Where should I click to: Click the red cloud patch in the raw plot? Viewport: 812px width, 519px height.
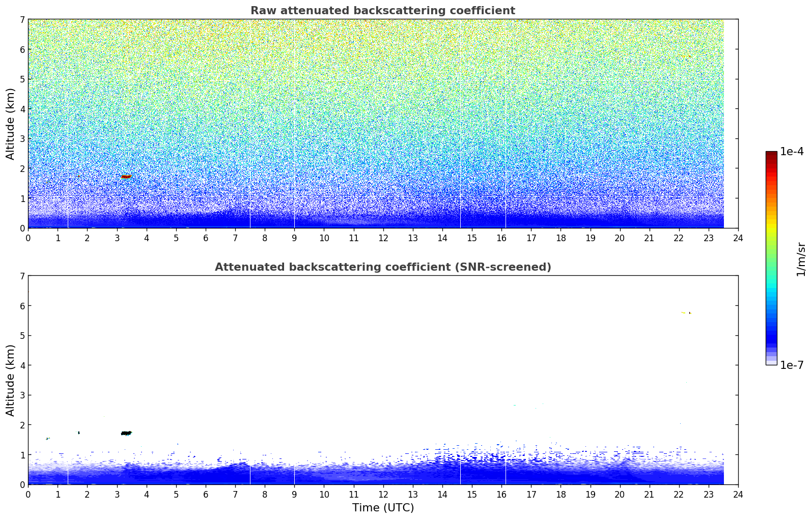pyautogui.click(x=126, y=177)
